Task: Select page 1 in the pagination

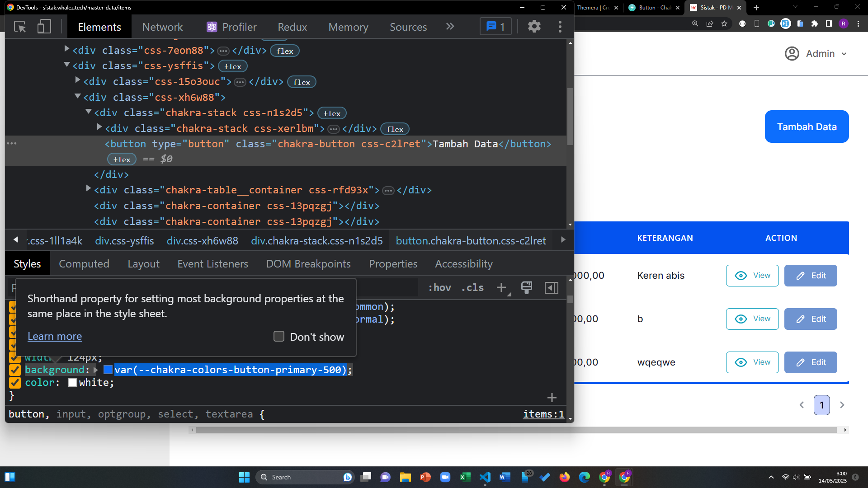Action: coord(822,405)
